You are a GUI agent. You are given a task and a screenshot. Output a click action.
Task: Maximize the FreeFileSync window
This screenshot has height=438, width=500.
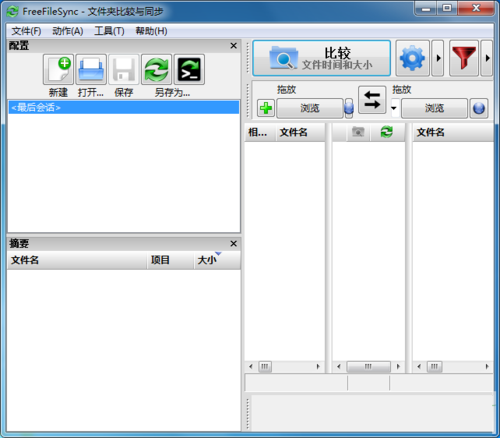447,8
